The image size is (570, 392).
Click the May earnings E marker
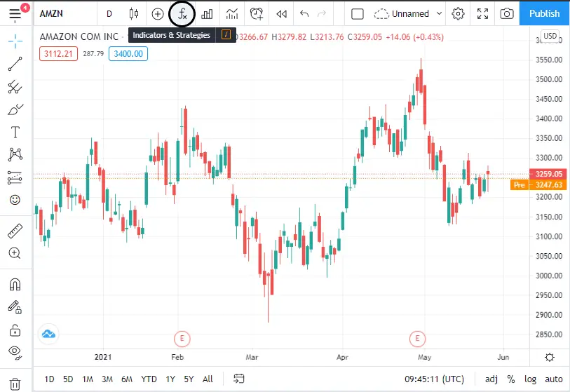point(417,339)
